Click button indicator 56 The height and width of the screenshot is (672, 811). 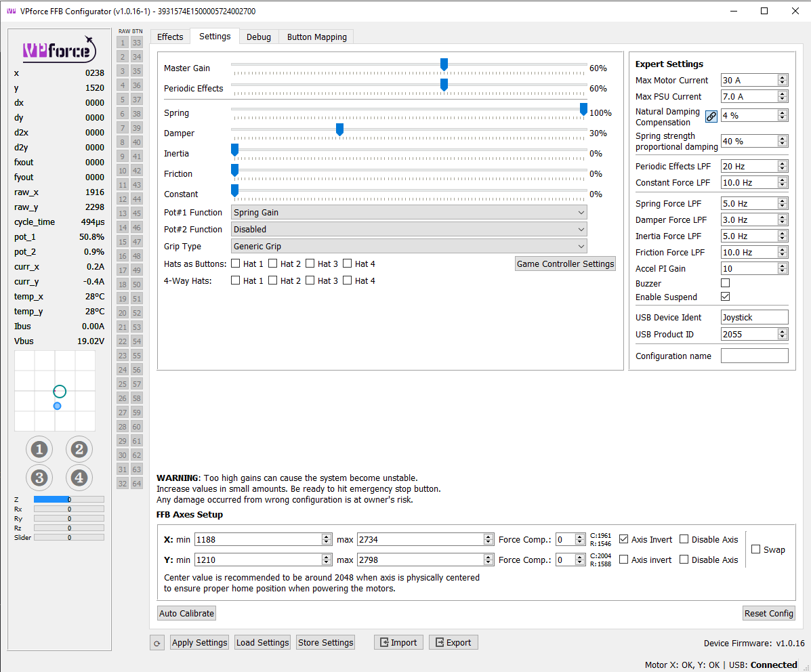pos(137,370)
